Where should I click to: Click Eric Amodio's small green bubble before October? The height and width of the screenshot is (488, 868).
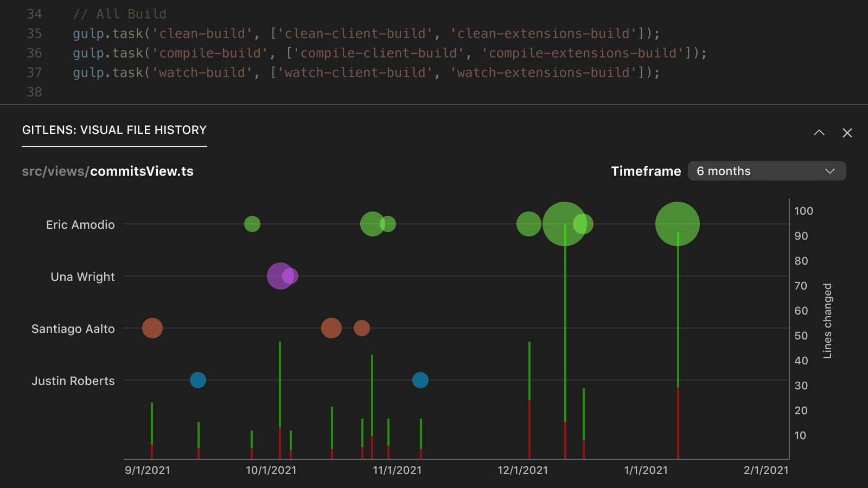coord(252,224)
